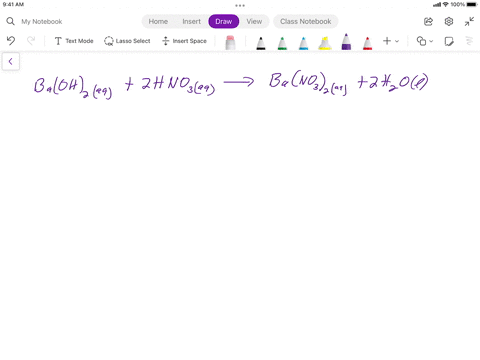Open the shapes tool
480x360 pixels.
[x=421, y=41]
